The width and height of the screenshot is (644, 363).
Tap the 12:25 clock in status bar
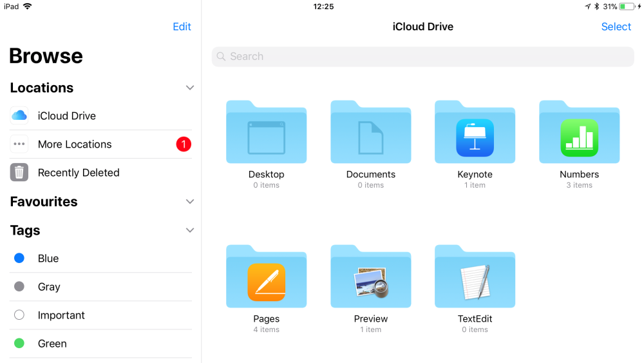point(323,6)
